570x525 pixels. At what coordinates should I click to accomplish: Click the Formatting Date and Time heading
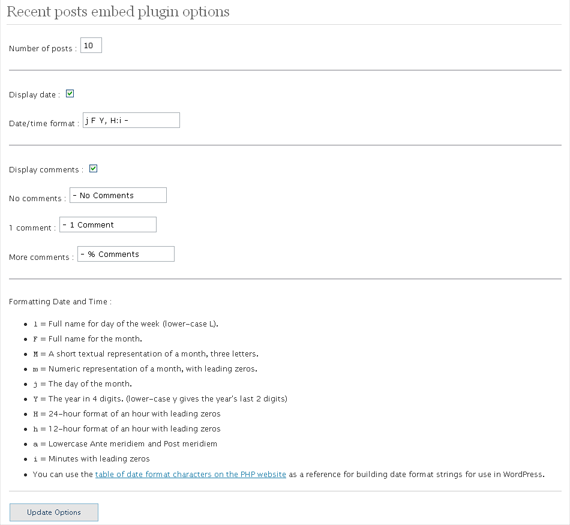(x=60, y=302)
